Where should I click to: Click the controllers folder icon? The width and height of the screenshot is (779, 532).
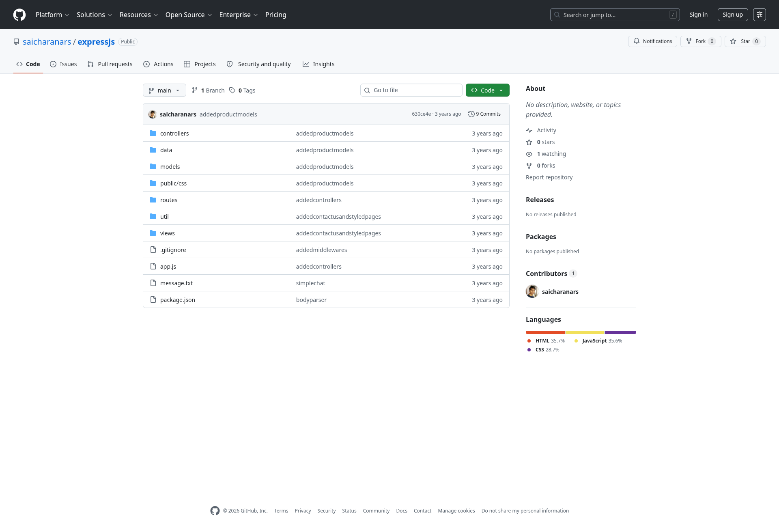[x=153, y=133]
